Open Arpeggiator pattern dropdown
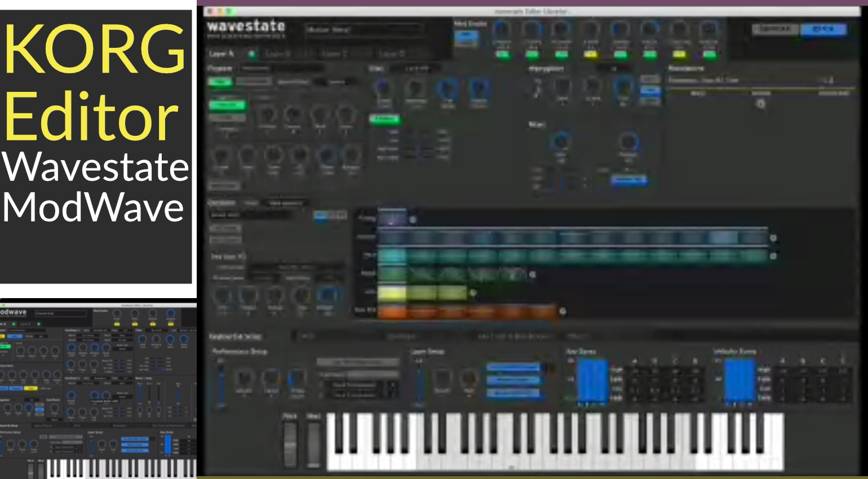868x479 pixels. pyautogui.click(x=614, y=68)
